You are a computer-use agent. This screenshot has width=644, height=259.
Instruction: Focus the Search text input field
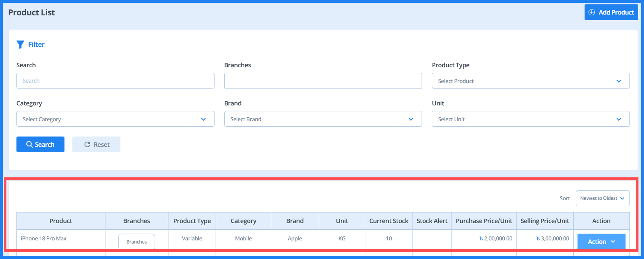point(115,81)
